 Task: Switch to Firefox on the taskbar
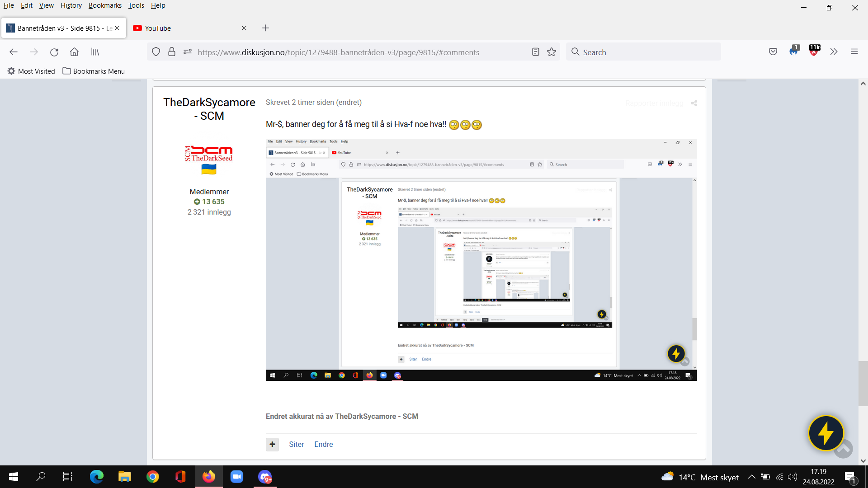[x=209, y=477]
